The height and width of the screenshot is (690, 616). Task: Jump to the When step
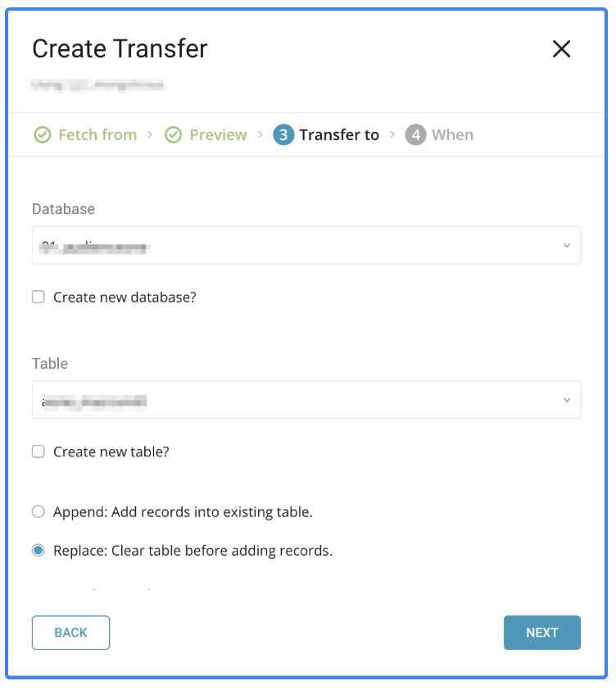click(452, 135)
